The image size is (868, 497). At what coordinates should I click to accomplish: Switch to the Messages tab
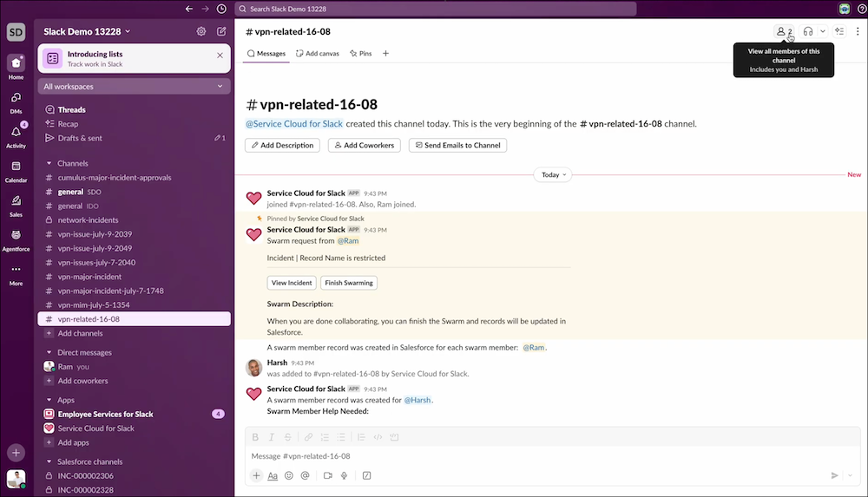pyautogui.click(x=266, y=54)
